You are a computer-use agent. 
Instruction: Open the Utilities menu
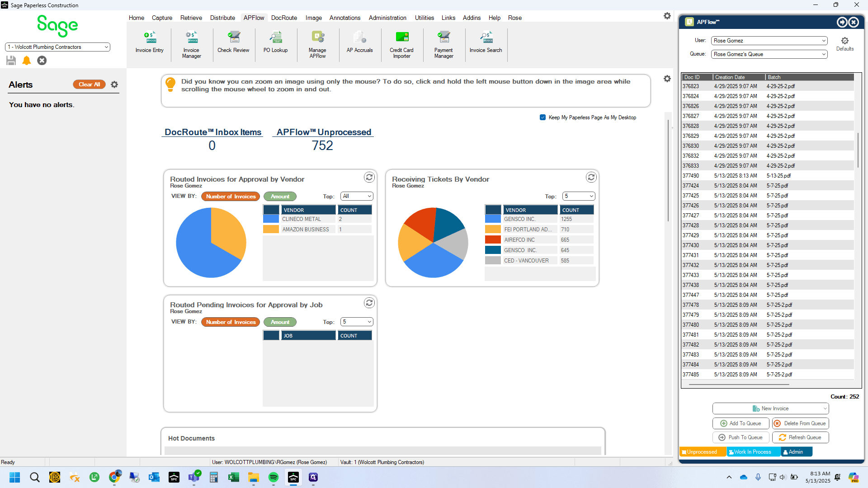click(425, 18)
